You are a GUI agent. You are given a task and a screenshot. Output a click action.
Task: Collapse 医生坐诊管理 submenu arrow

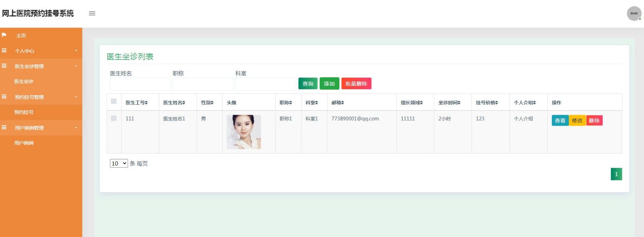tap(76, 66)
